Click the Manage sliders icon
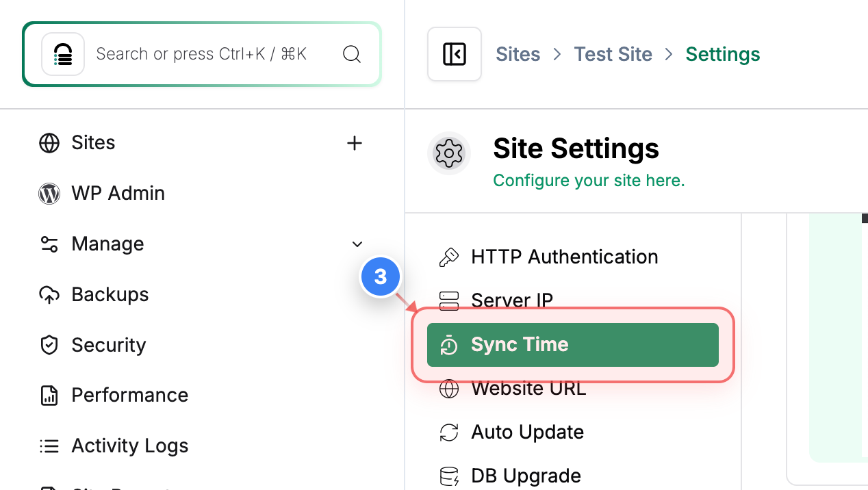The image size is (868, 490). click(49, 244)
